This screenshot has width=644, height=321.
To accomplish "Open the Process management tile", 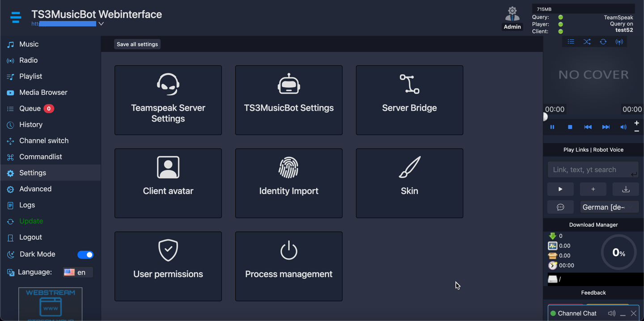I will pyautogui.click(x=289, y=266).
